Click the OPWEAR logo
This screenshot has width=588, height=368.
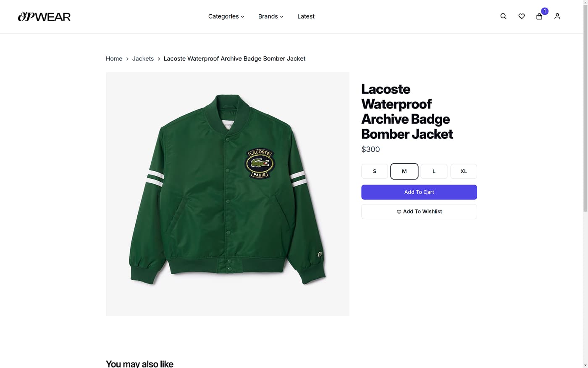(44, 17)
